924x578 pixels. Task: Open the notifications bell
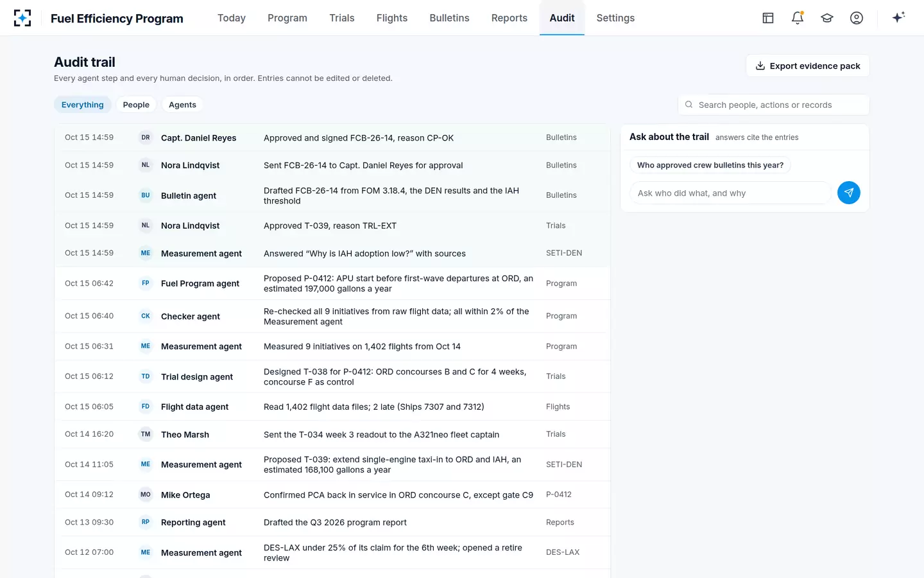click(x=798, y=18)
